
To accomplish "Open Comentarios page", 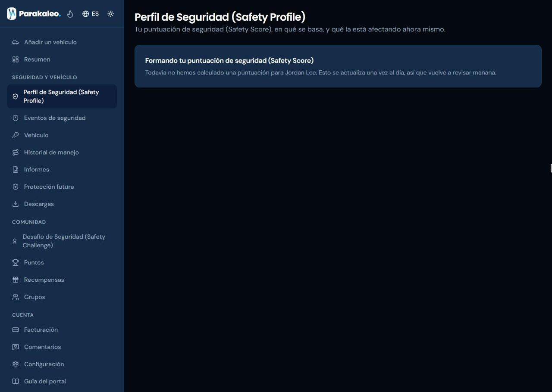I will pos(62,347).
